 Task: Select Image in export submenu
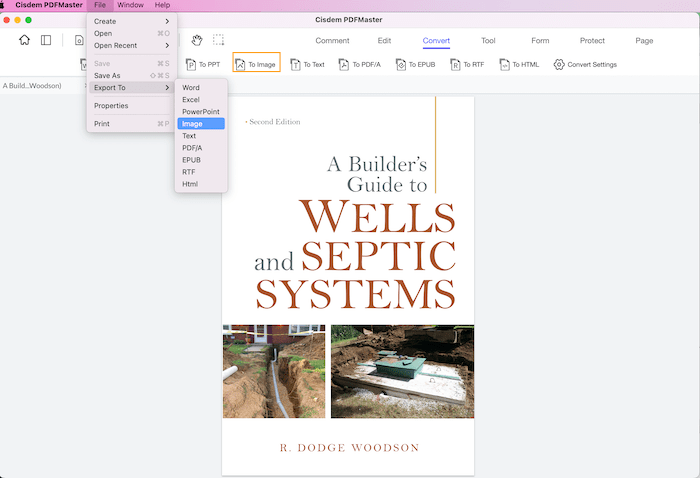(201, 124)
